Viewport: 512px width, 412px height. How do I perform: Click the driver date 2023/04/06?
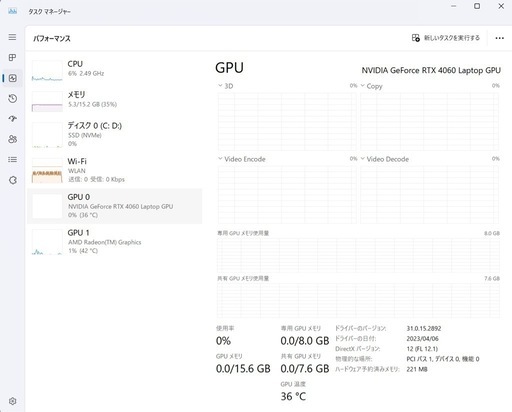[x=422, y=339]
